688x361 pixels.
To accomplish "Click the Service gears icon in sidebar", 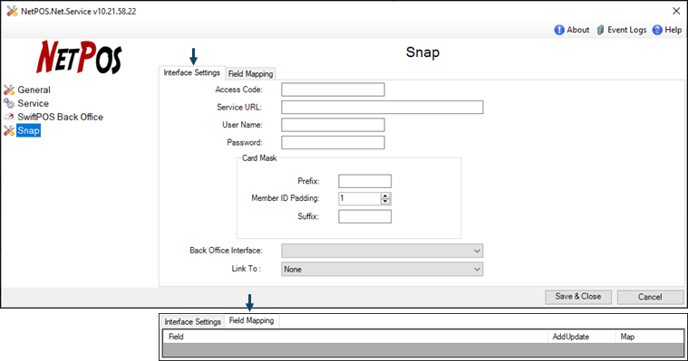I will [x=9, y=104].
